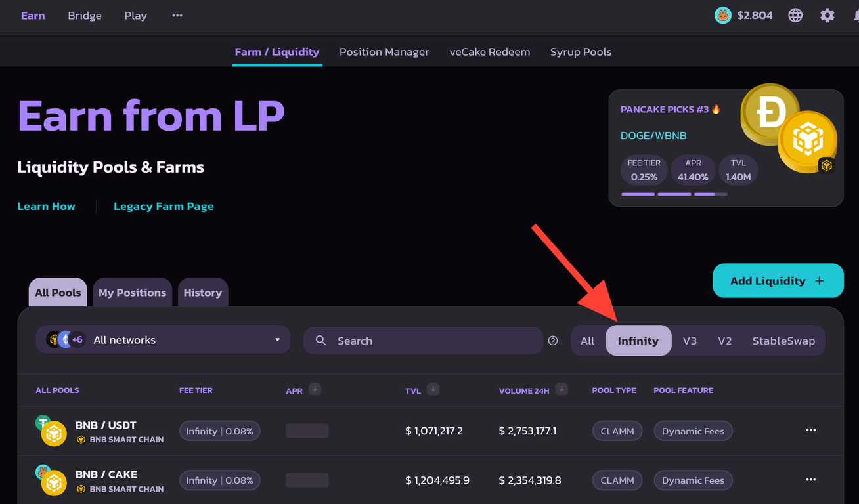Switch to Farm / Liquidity tab
Screen dimensions: 859x504
click(x=277, y=52)
